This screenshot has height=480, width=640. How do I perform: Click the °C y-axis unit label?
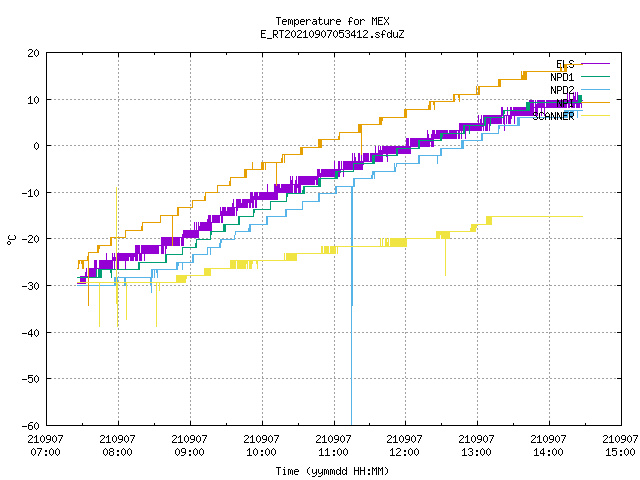[x=11, y=240]
